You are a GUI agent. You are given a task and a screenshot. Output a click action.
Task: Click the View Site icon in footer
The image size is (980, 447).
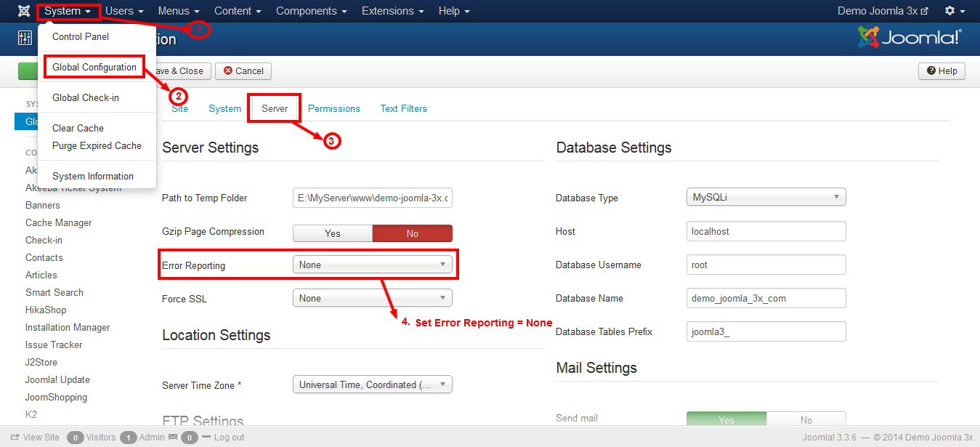point(15,438)
